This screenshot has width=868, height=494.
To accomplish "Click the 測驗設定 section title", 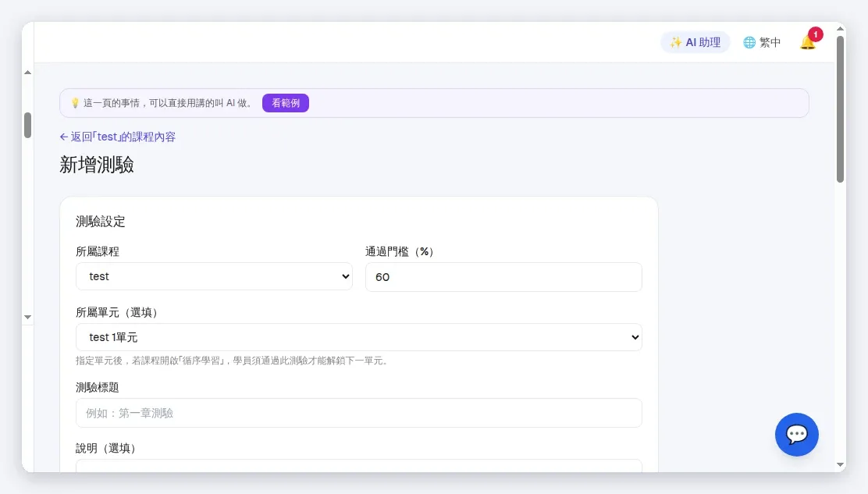I will click(100, 222).
